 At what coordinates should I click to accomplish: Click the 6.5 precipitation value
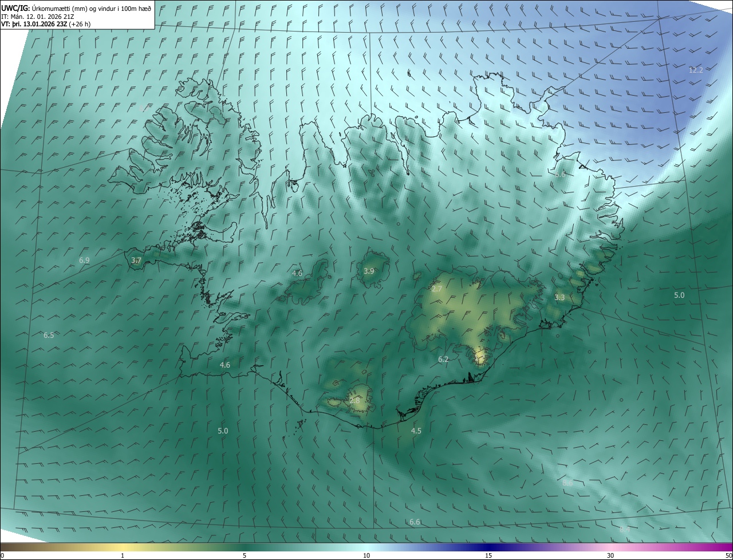tap(49, 335)
